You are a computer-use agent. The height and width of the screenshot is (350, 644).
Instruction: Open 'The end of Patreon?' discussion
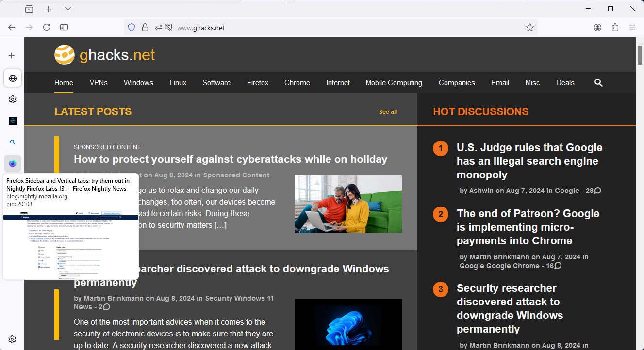tap(528, 227)
